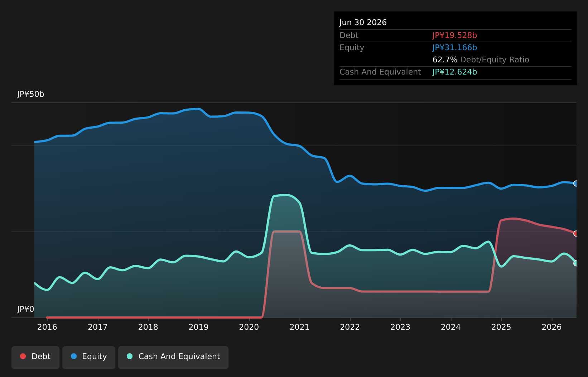Viewport: 588px width, 377px height.
Task: Click the JP¥19.528b debt value
Action: coord(455,35)
